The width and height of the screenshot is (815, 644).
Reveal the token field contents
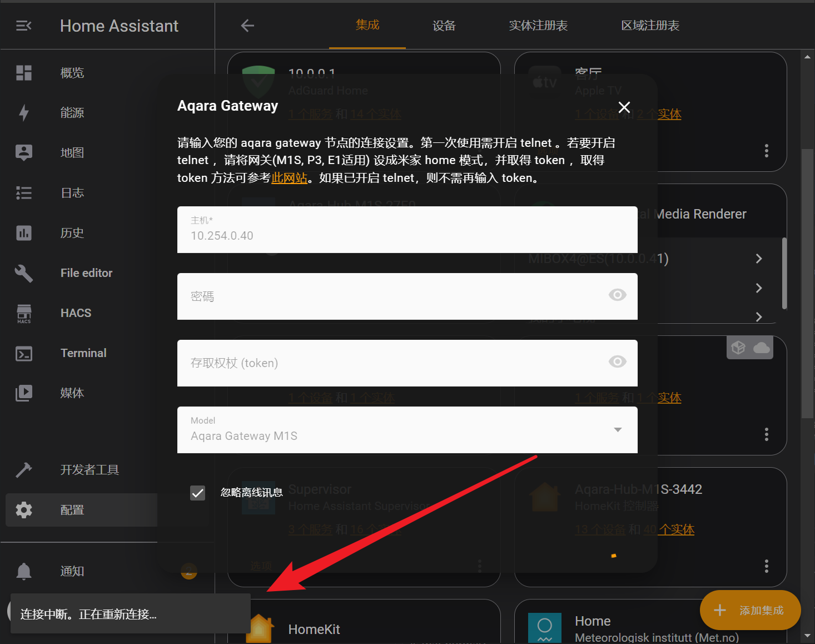(617, 361)
